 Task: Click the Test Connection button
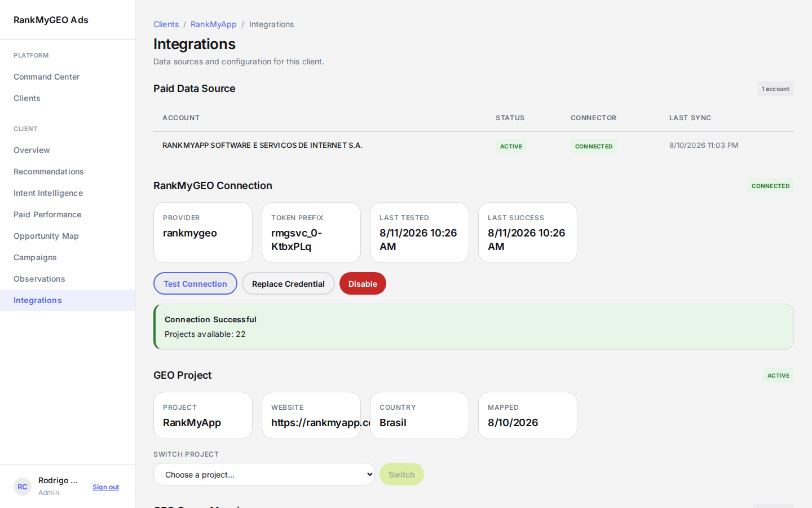(195, 283)
